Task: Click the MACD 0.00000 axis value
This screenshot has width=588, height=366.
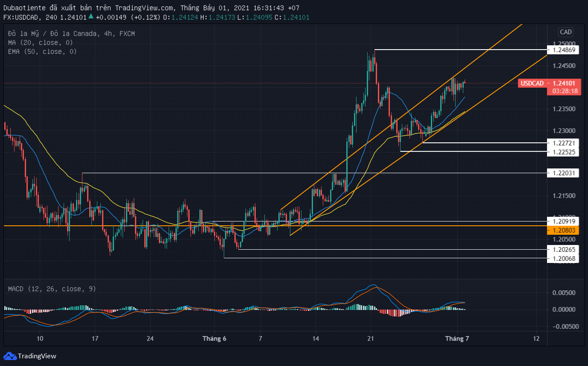Action: click(x=565, y=310)
